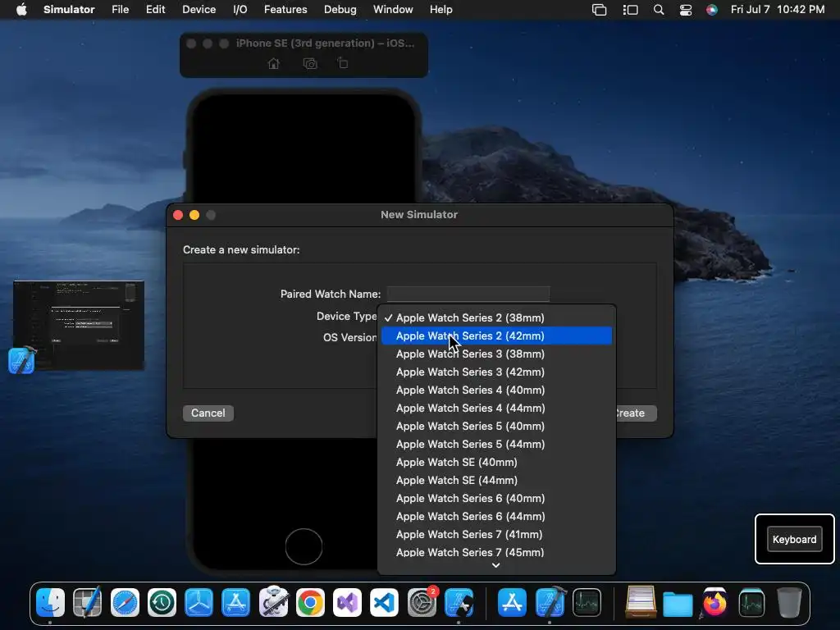Open the I/O menu

tap(240, 10)
